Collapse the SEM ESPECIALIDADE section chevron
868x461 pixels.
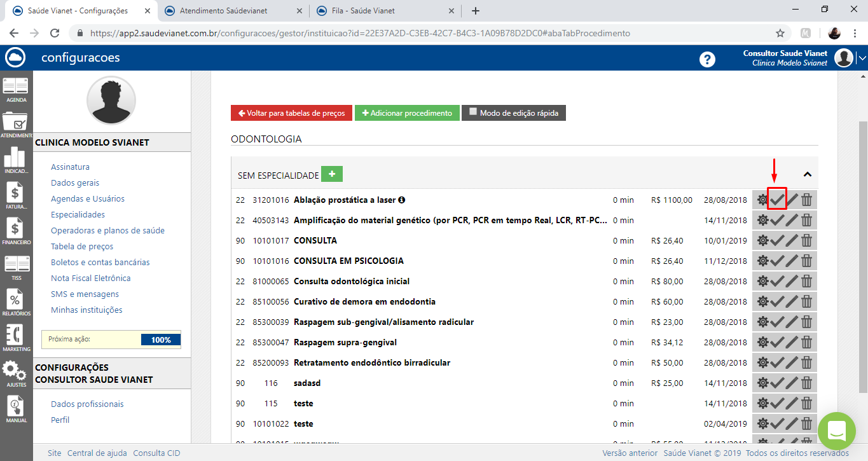click(x=807, y=174)
